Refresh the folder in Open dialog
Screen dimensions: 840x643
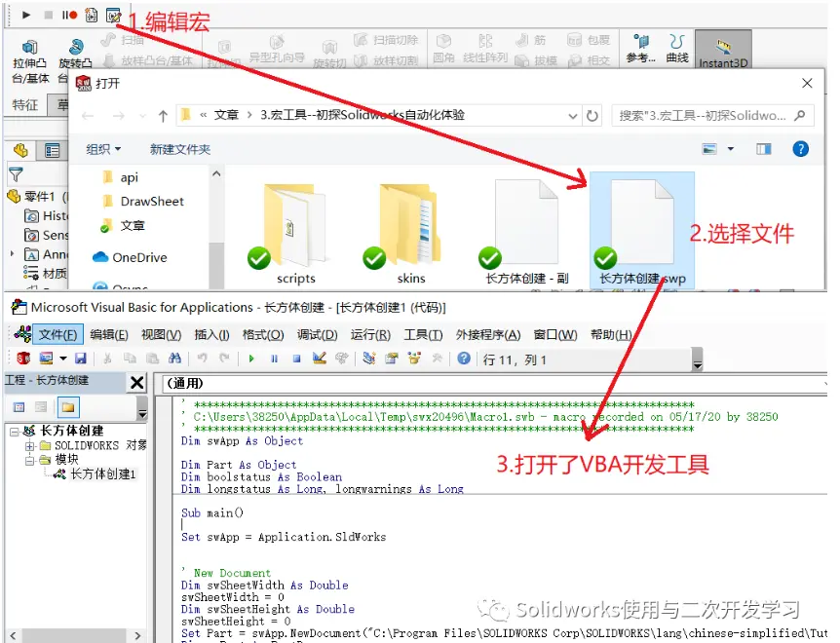[592, 116]
